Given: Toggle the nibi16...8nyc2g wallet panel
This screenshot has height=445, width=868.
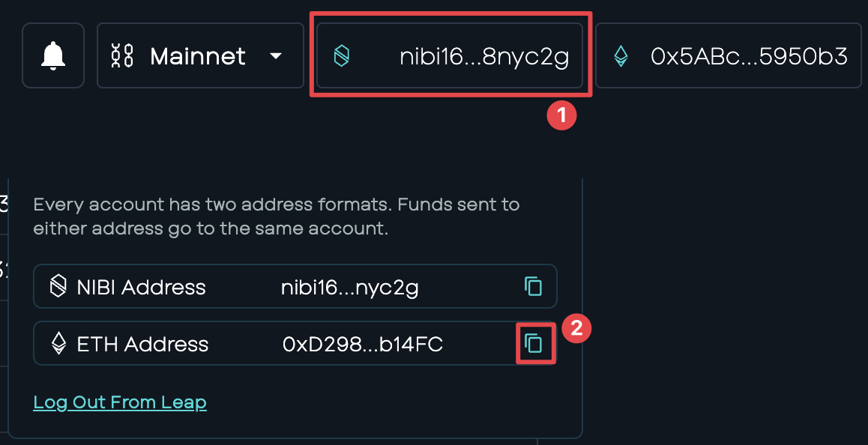Looking at the screenshot, I should tap(450, 55).
